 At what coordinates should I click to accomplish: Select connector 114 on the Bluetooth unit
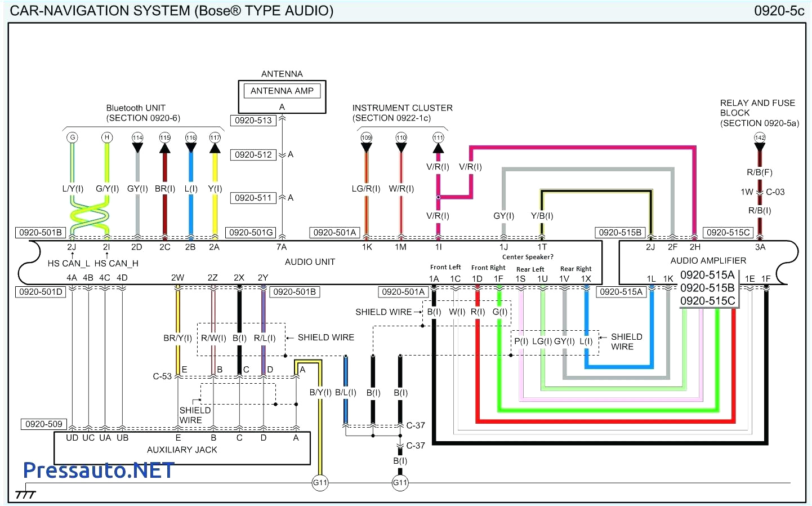pos(137,137)
